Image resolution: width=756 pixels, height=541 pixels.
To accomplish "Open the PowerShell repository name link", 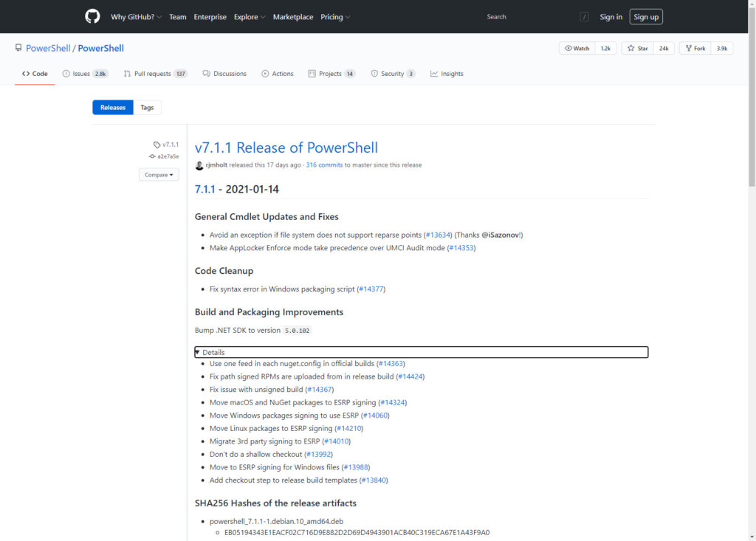I will coord(100,48).
